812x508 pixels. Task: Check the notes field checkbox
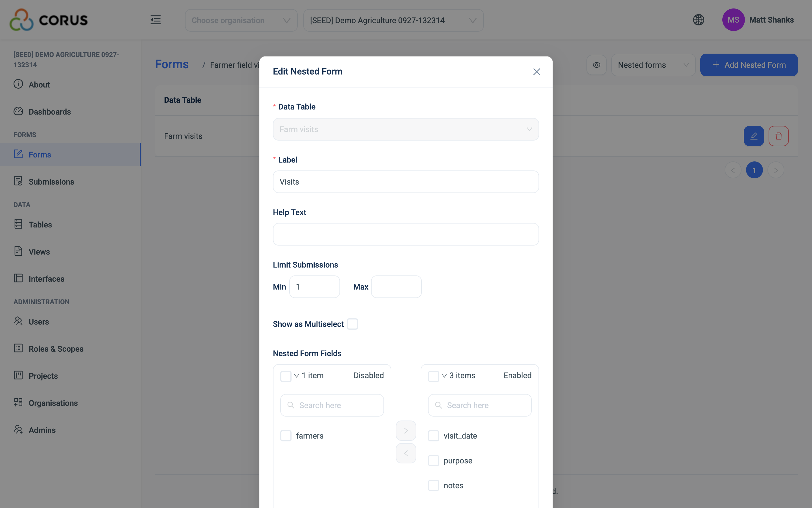[x=433, y=485]
